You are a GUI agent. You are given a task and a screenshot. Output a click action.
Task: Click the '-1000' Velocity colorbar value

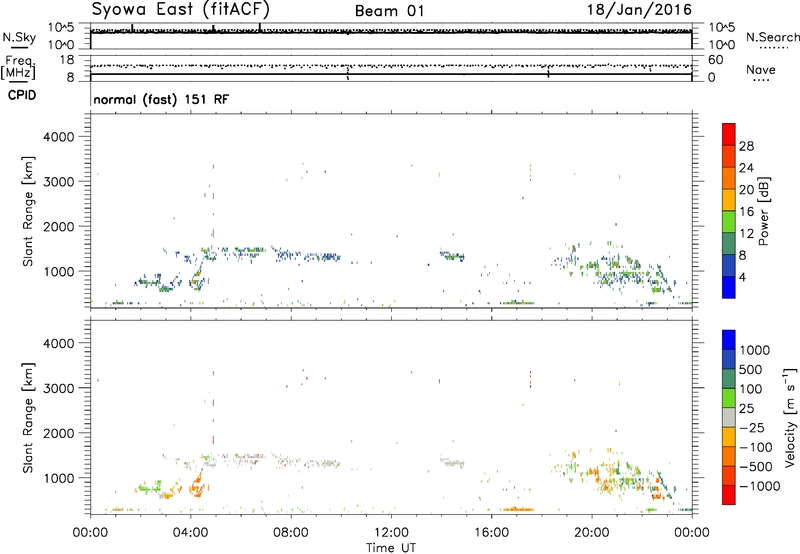coord(760,486)
